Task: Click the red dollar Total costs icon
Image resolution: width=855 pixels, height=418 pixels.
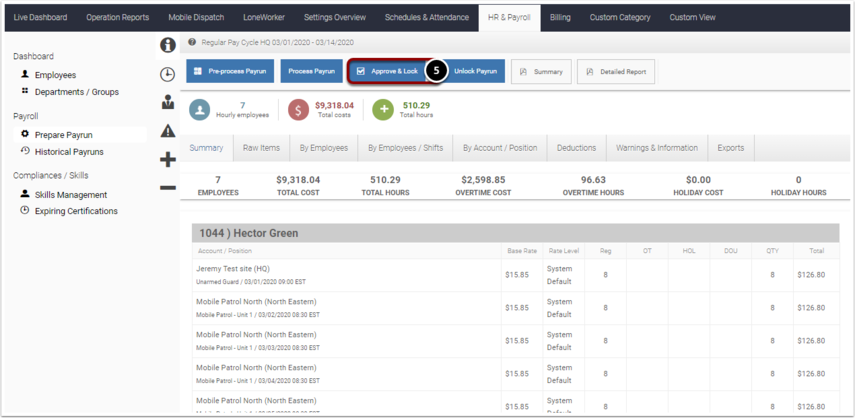Action: (298, 110)
